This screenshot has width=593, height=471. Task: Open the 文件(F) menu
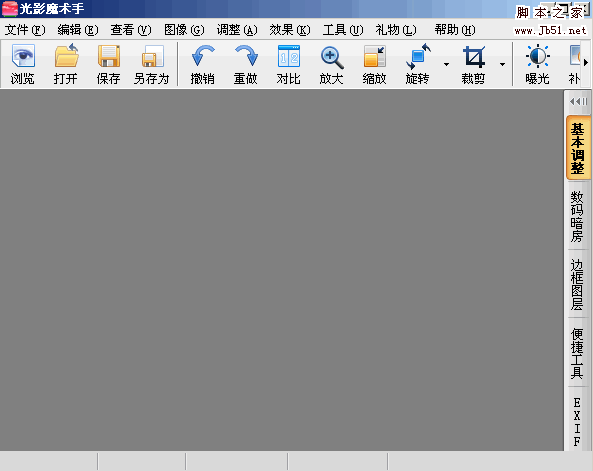pos(25,30)
